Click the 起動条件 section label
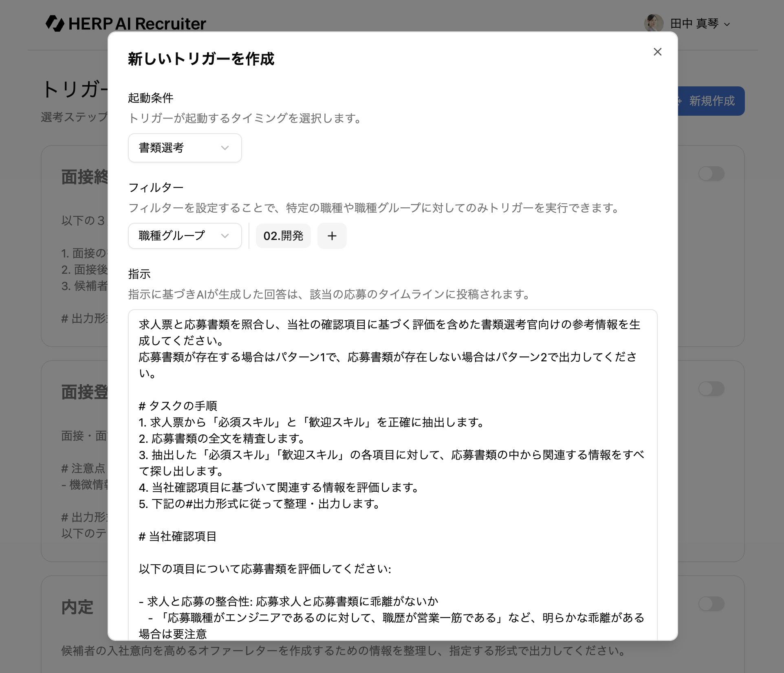The image size is (784, 673). pos(151,98)
